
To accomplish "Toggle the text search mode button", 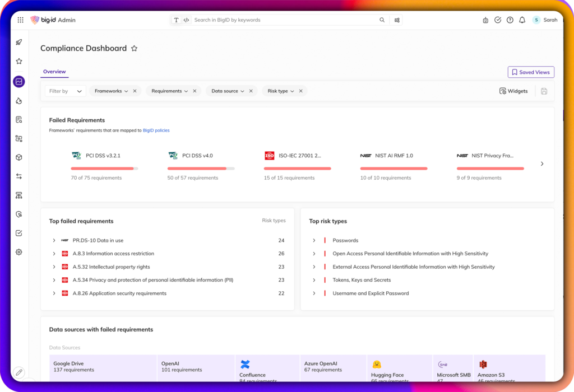I will pyautogui.click(x=177, y=20).
